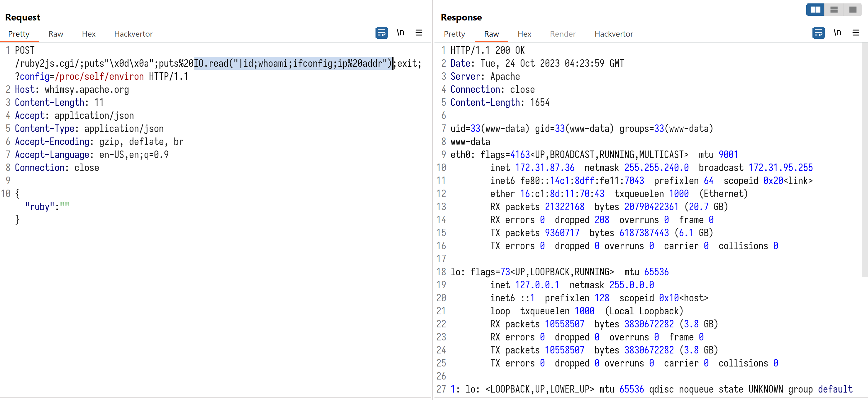
Task: Toggle non-printable characters in Response panel
Action: point(837,33)
